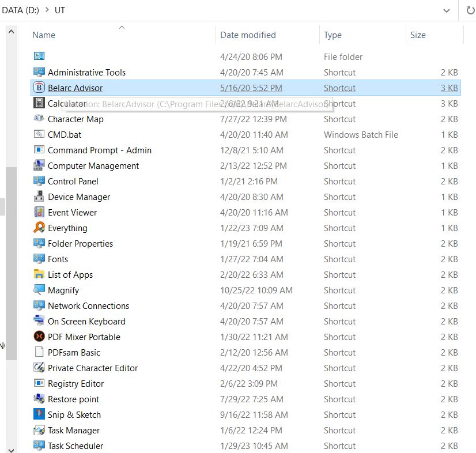Click the date '1/22/23 7:09 AM'
This screenshot has width=476, height=453.
pos(252,228)
